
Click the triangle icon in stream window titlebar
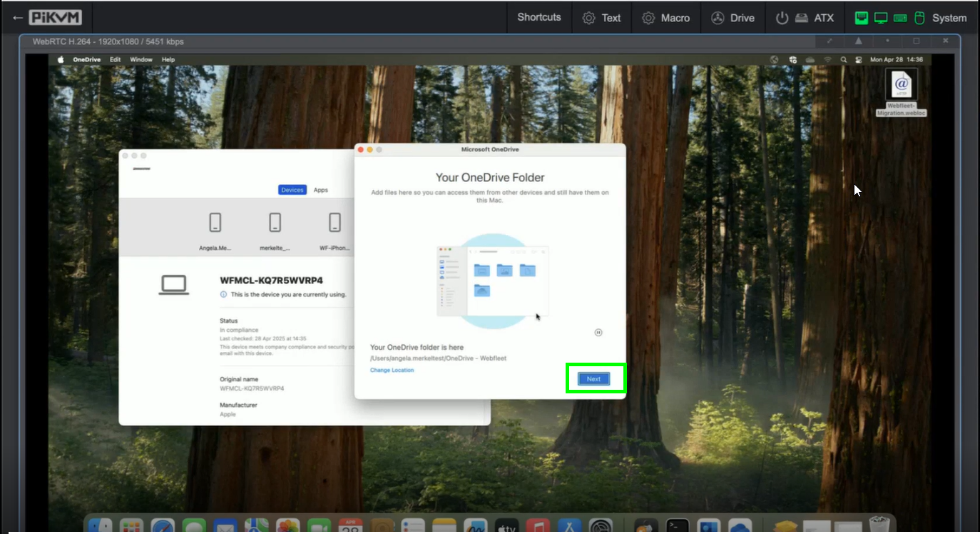tap(859, 41)
